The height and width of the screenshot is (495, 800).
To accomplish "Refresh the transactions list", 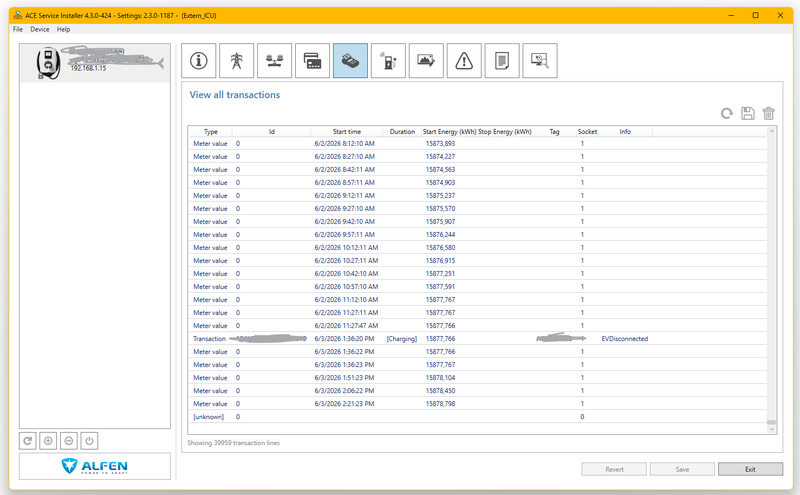I will click(727, 113).
